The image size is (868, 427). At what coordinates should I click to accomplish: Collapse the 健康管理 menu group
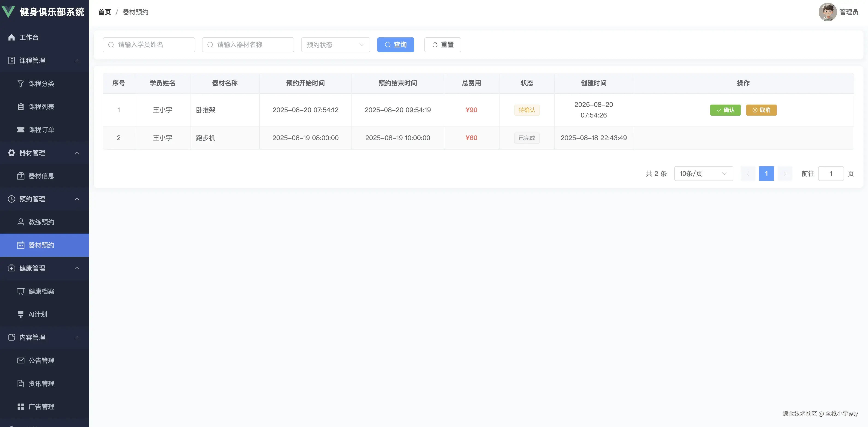(x=77, y=268)
